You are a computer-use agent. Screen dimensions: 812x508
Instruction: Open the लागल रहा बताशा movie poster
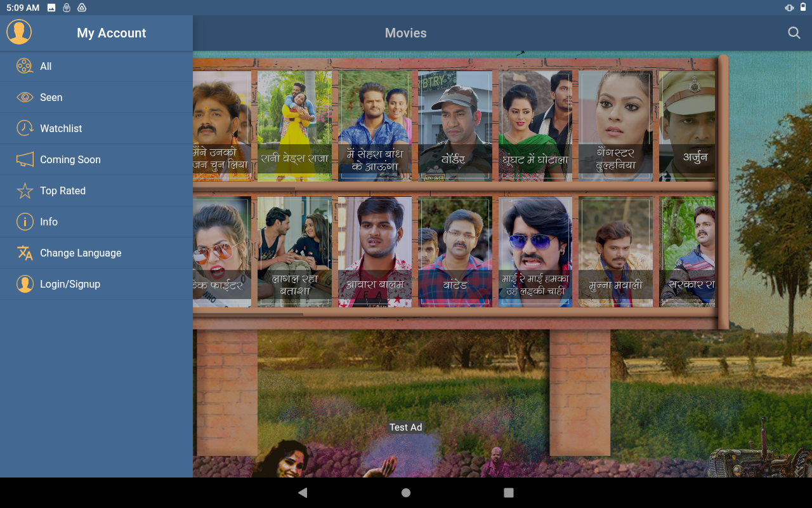click(x=294, y=251)
